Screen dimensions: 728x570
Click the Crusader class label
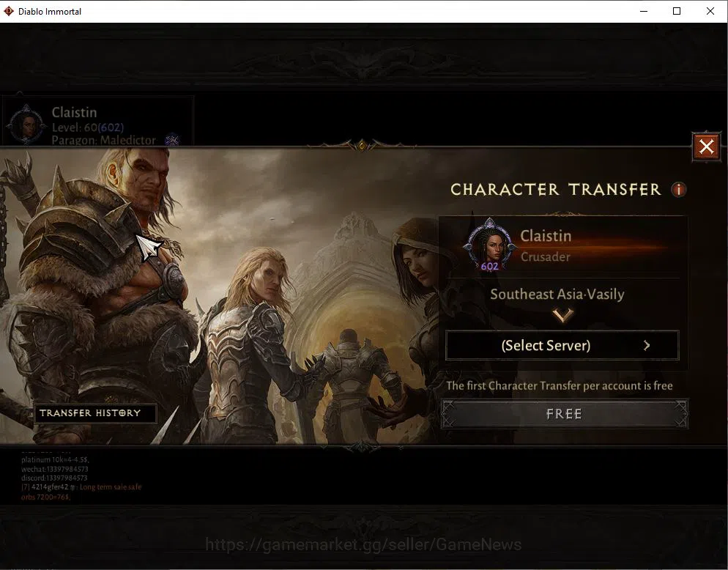pyautogui.click(x=545, y=256)
